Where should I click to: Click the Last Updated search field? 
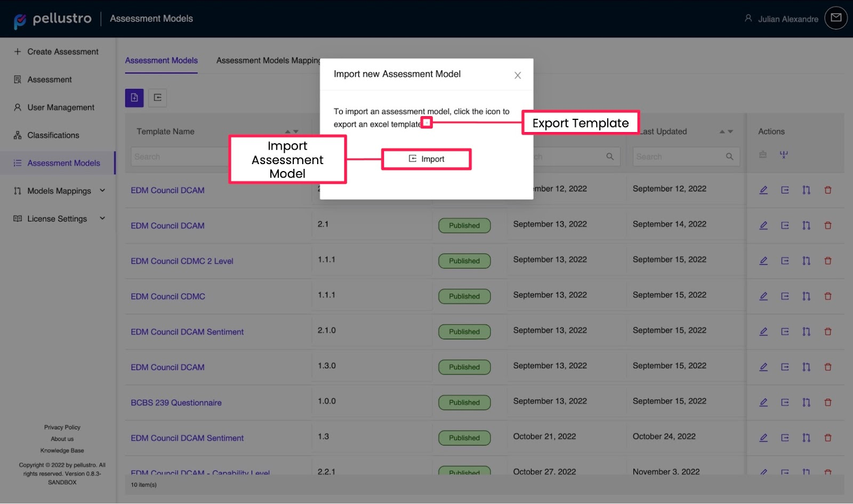click(x=686, y=157)
